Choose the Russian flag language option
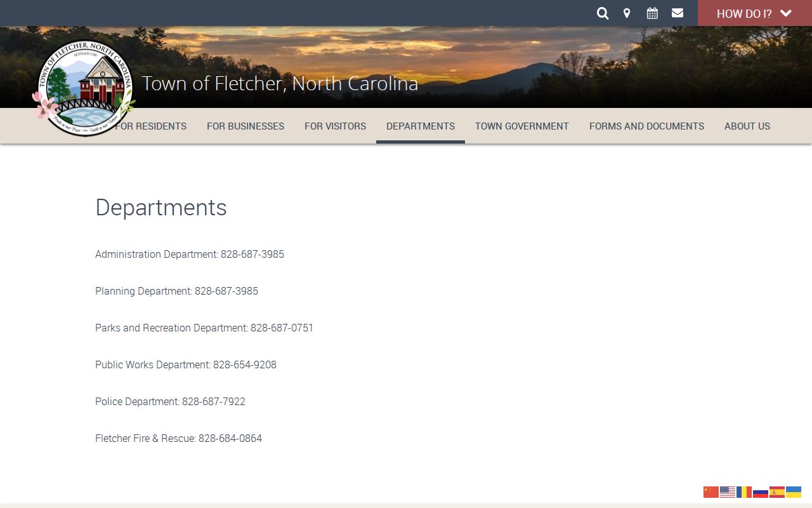The height and width of the screenshot is (508, 812). 761,492
